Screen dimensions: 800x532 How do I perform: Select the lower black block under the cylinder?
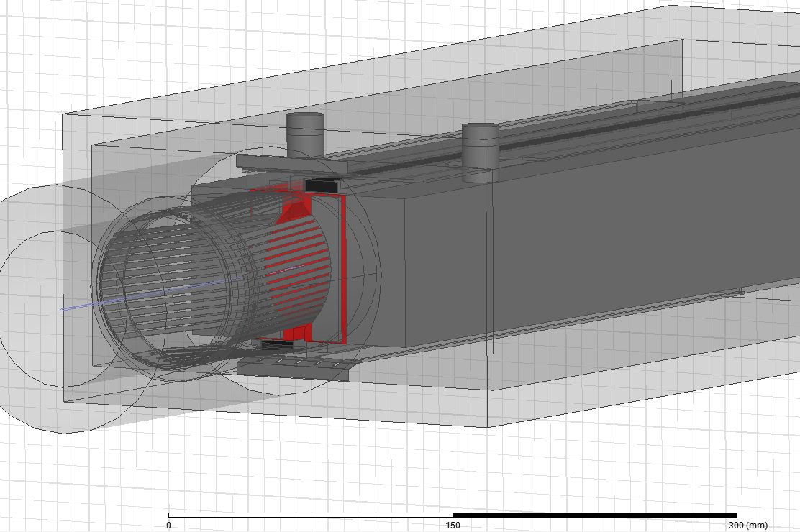[276, 344]
